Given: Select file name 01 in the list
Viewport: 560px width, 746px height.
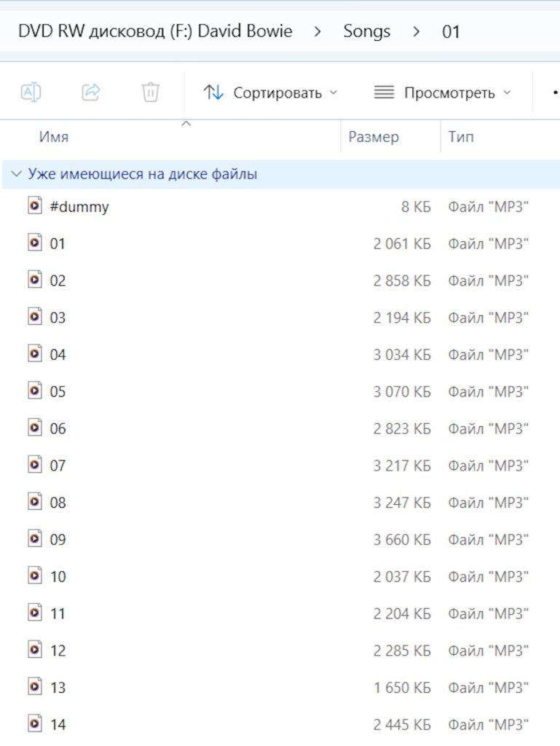Looking at the screenshot, I should coord(58,243).
